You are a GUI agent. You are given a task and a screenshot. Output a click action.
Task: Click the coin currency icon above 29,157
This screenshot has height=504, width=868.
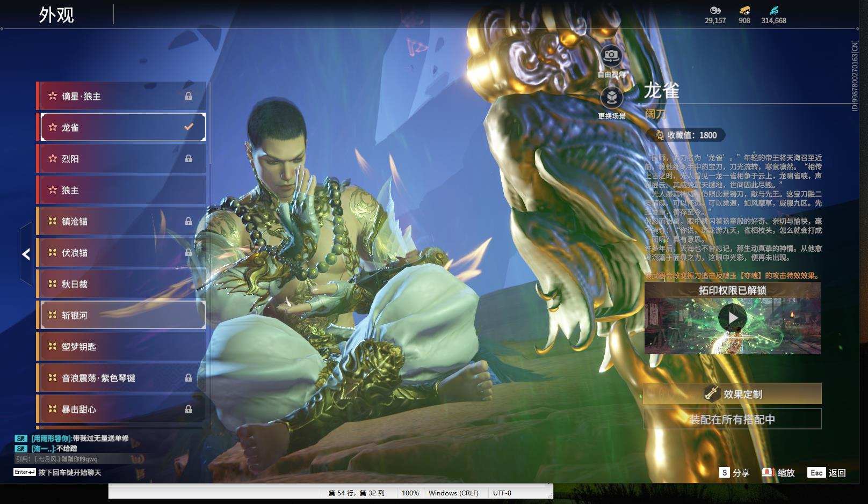pos(715,10)
